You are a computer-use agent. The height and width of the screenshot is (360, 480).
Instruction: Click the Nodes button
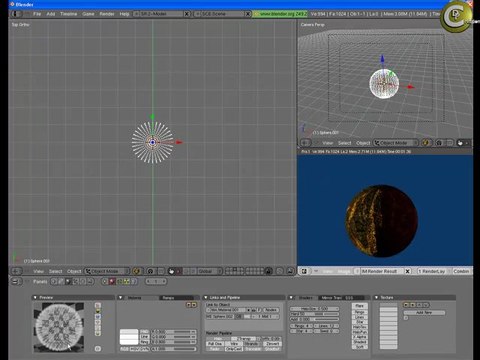point(271,310)
